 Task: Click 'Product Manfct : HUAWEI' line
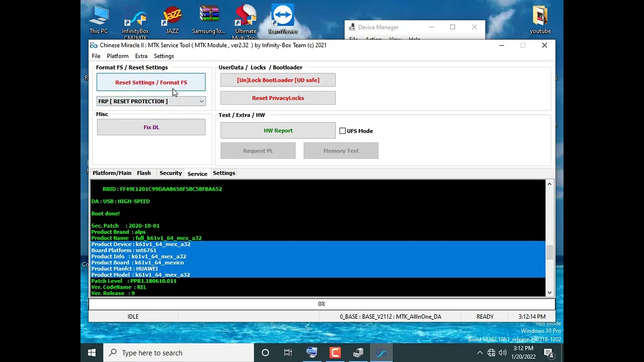[x=125, y=268]
